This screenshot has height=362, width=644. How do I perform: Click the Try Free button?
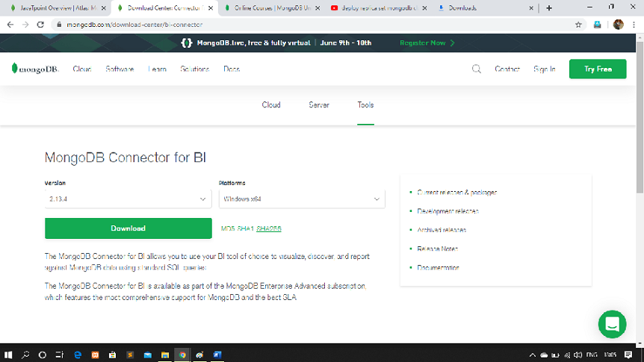[x=598, y=69]
